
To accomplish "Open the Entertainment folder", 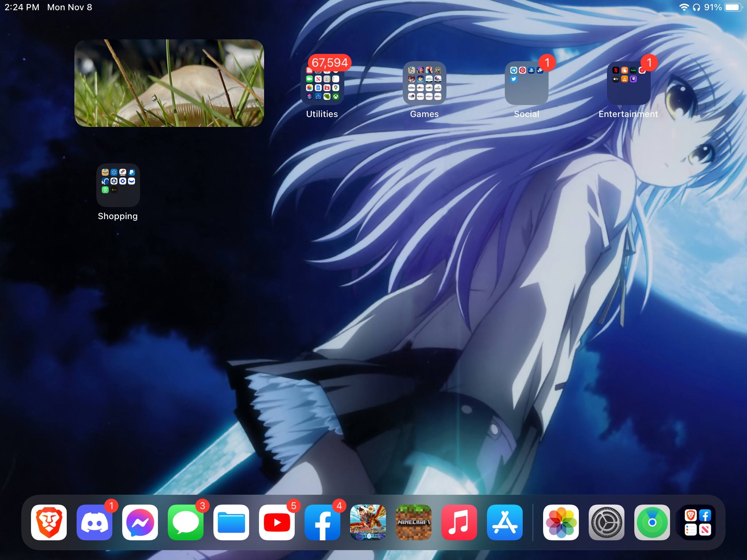I will (629, 83).
